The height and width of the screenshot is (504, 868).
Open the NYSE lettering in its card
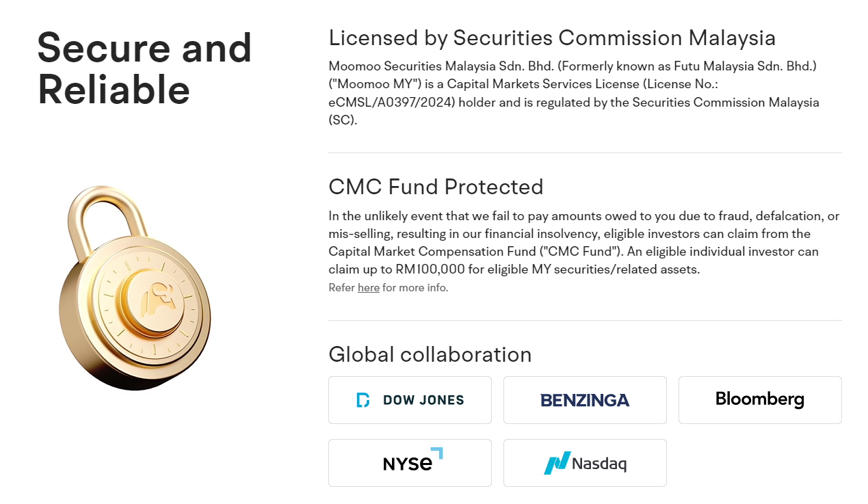[408, 464]
